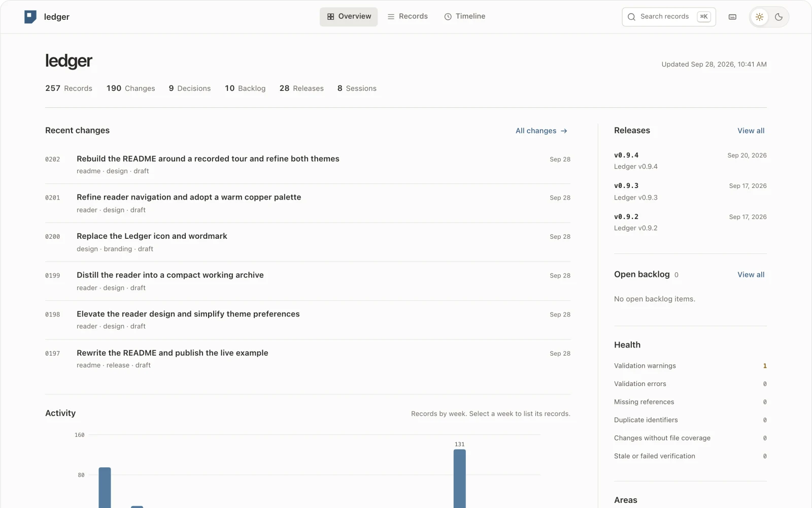Click the Missing references health row
812x508 pixels.
690,402
